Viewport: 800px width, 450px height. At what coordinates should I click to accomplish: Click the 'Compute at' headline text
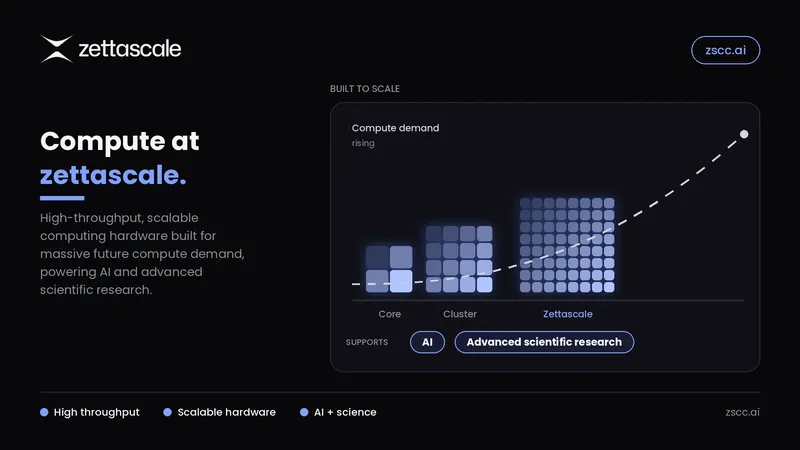pyautogui.click(x=119, y=141)
